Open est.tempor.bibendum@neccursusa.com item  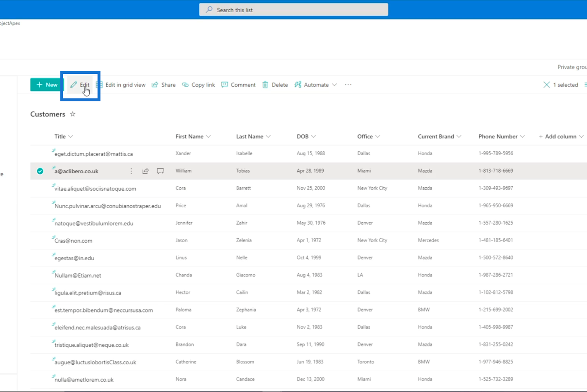[x=104, y=310]
